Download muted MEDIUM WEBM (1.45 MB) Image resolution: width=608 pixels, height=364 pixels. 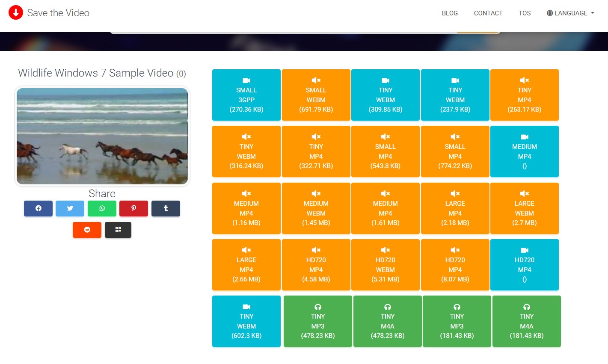316,208
